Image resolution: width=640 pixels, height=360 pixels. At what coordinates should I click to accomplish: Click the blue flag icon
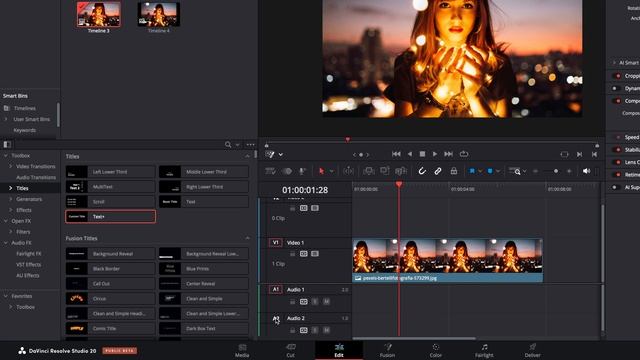tap(472, 171)
